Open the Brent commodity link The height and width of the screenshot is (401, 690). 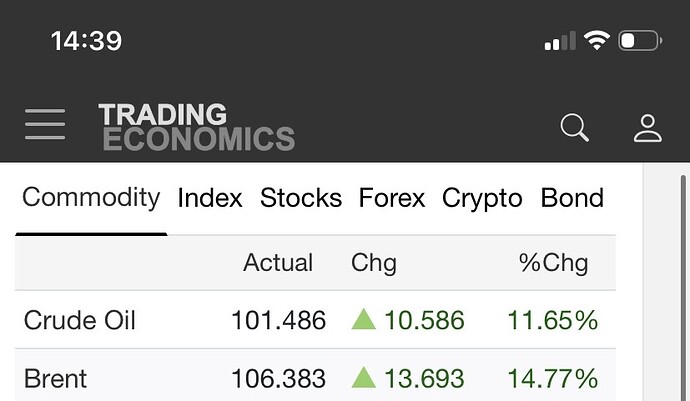click(x=55, y=379)
